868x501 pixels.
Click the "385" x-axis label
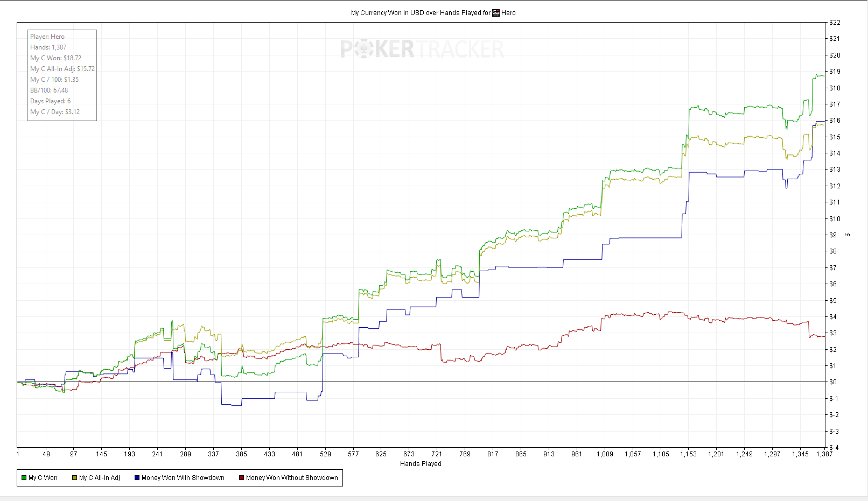241,454
